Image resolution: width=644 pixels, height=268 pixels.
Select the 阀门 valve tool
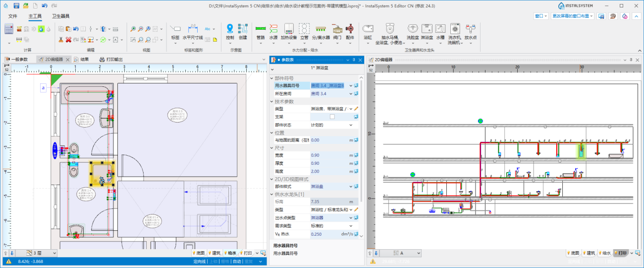337,29
